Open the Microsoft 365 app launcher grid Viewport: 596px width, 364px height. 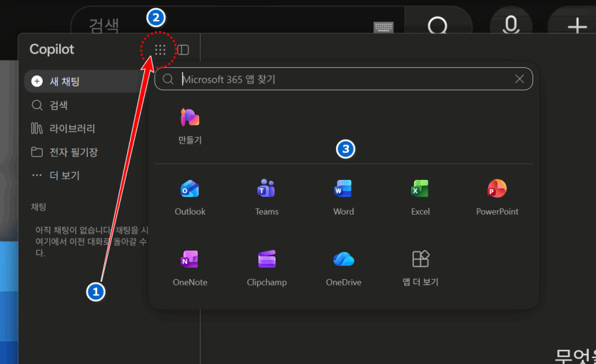(x=160, y=50)
